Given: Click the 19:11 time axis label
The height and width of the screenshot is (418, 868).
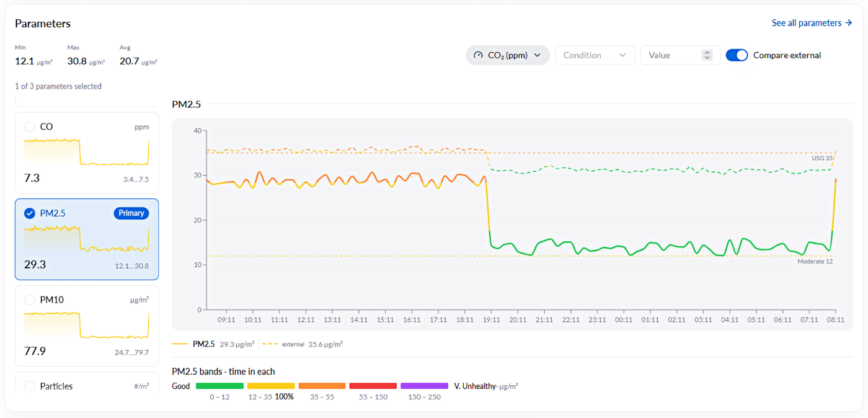Looking at the screenshot, I should [x=490, y=320].
